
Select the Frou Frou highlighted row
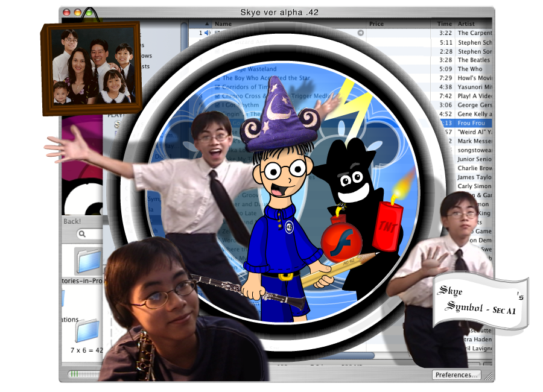click(x=474, y=122)
